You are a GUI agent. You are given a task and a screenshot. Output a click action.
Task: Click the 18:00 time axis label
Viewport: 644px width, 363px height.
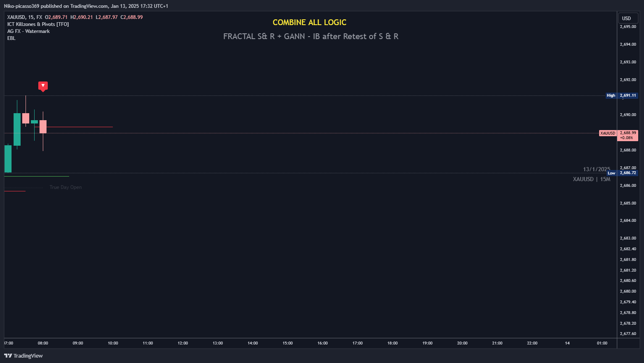[392, 343]
